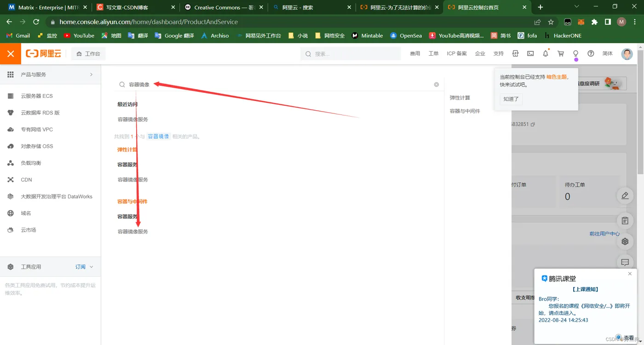Screen dimensions: 644x345
Task: Click the top 搜索 input field
Action: click(351, 54)
